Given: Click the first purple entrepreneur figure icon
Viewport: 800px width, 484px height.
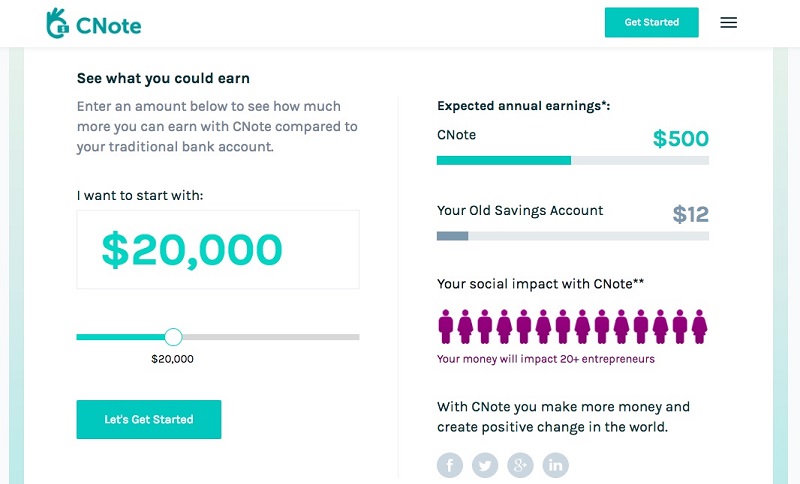Looking at the screenshot, I should coord(446,326).
